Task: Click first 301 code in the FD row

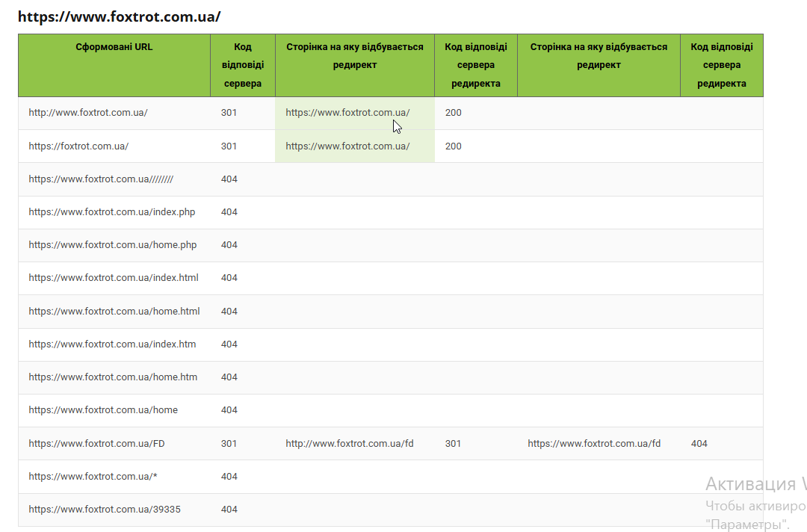Action: [229, 444]
